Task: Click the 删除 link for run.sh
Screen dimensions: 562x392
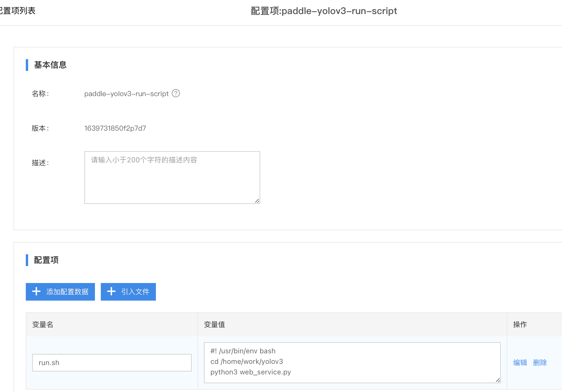Action: (540, 363)
